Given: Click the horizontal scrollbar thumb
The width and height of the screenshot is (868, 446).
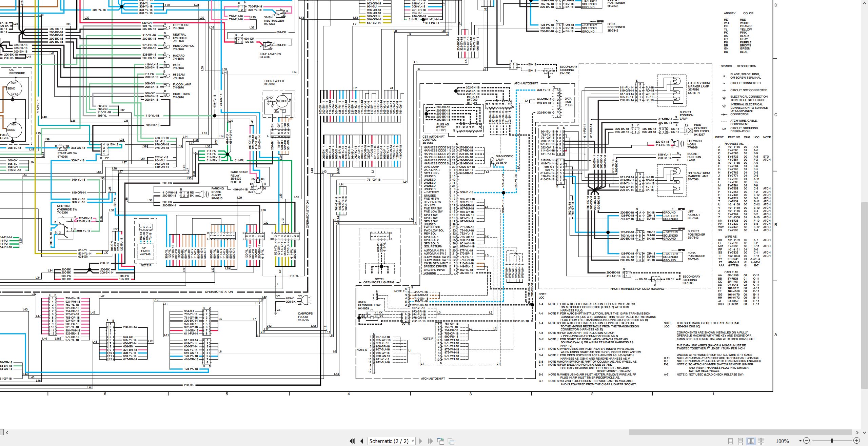Looking at the screenshot, I should click(740, 432).
